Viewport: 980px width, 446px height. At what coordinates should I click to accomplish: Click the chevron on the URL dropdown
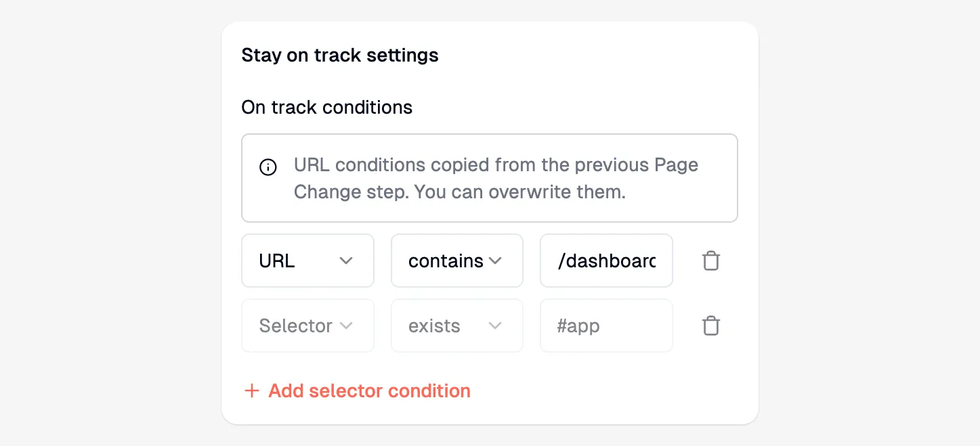tap(347, 261)
